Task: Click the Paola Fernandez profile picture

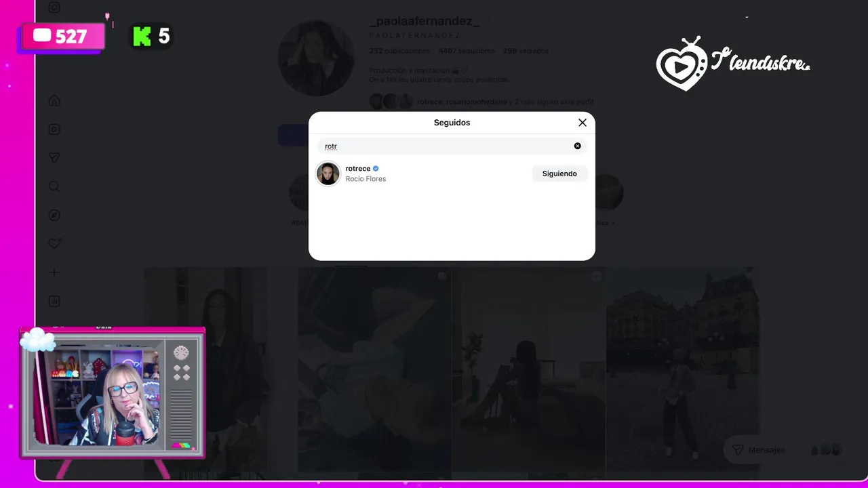Action: pyautogui.click(x=316, y=58)
